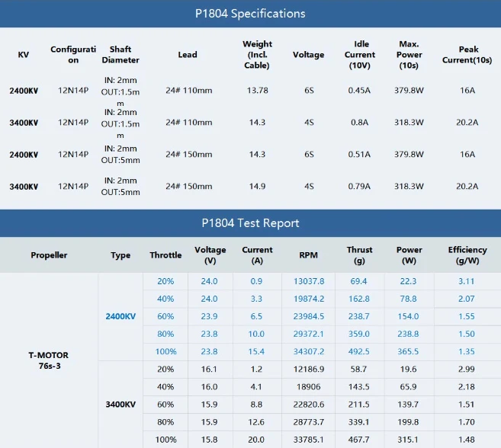This screenshot has height=448, width=501.
Task: Click the 34307.2 RPM value
Action: coord(309,351)
